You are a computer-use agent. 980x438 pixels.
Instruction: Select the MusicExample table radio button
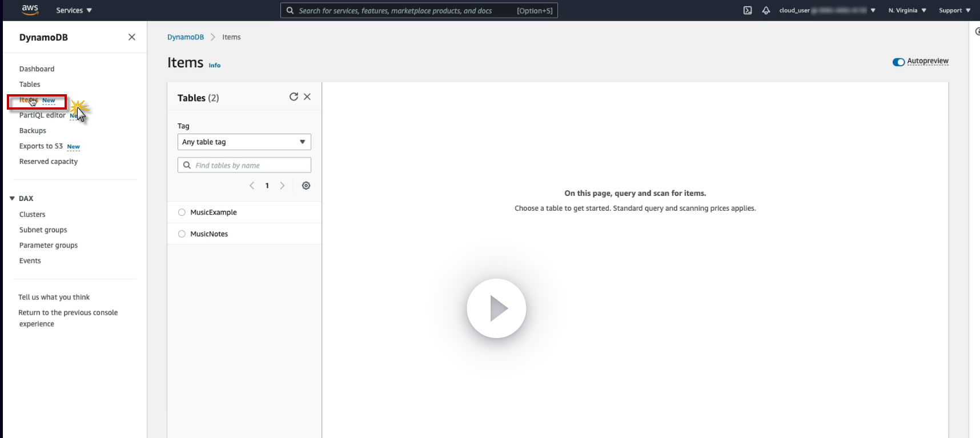click(182, 212)
